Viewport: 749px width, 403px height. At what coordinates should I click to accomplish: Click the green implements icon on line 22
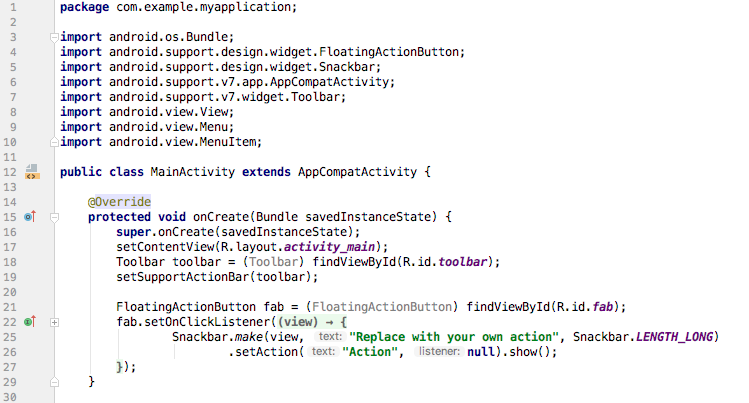(30, 322)
